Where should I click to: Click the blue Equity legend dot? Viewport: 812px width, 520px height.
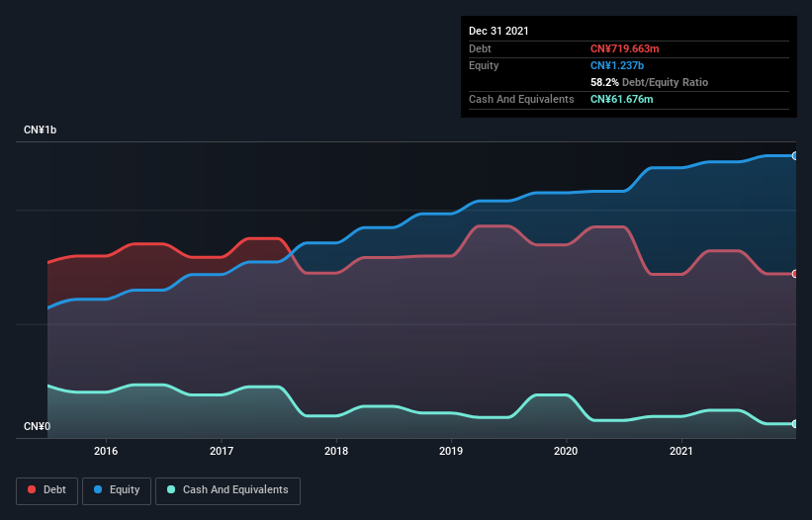98,489
